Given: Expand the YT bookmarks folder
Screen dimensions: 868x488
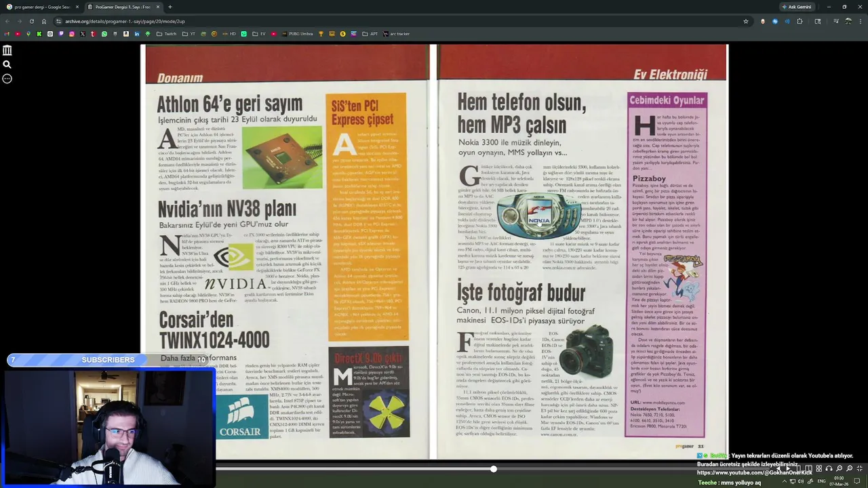Looking at the screenshot, I should coord(189,34).
